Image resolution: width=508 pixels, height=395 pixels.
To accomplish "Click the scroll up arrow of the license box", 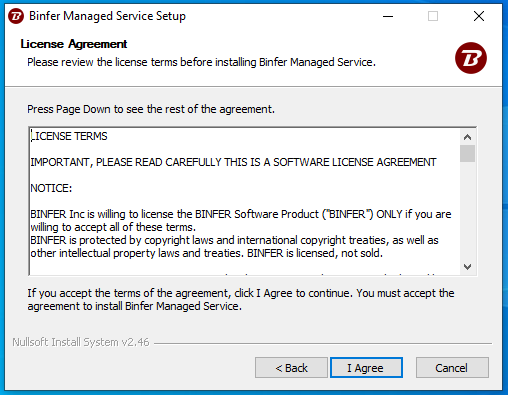I will tap(467, 137).
